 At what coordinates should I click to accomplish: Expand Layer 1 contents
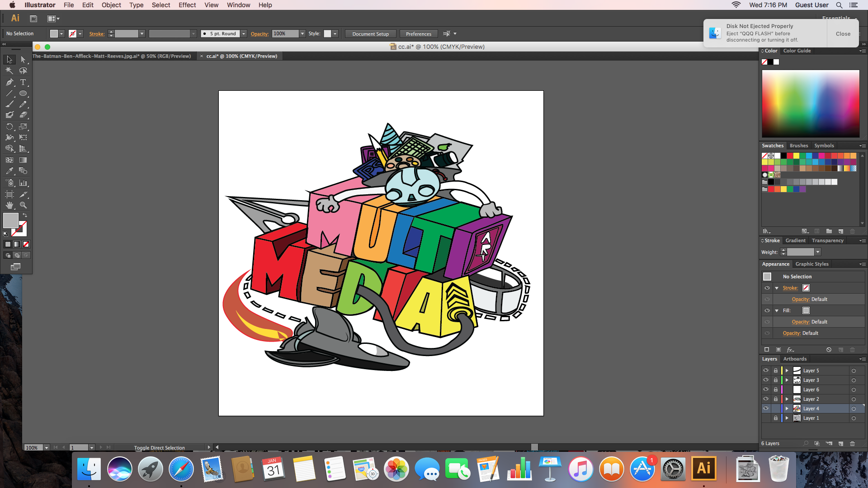tap(787, 418)
